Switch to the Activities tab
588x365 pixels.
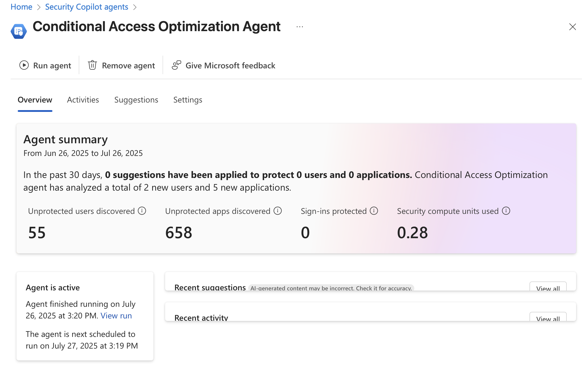pos(83,100)
